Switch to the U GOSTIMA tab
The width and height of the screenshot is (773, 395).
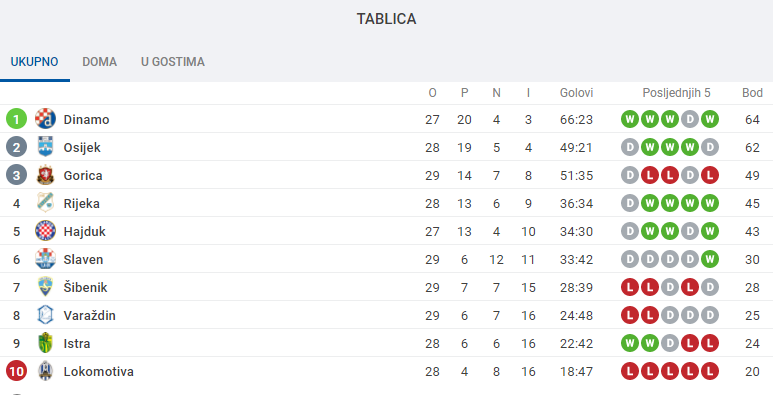[173, 62]
